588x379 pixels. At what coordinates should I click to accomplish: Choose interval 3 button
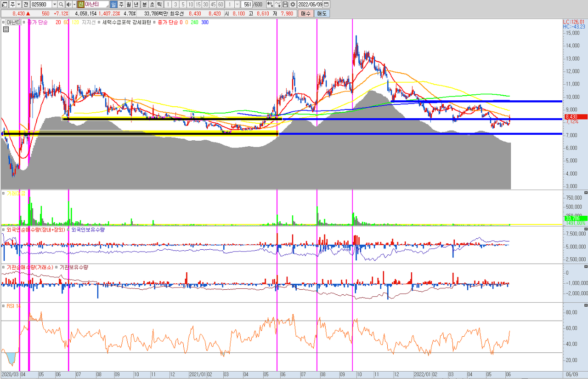pos(175,4)
